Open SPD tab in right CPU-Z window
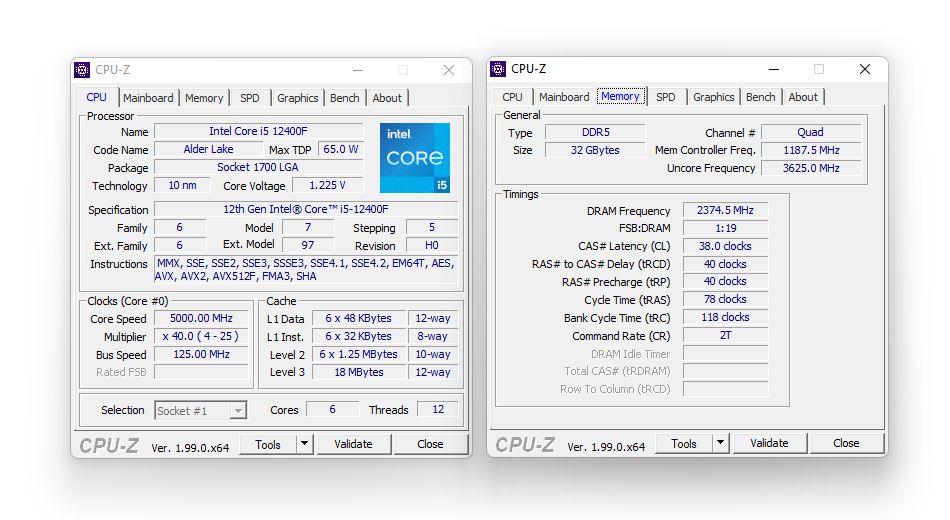The width and height of the screenshot is (950, 520). click(665, 97)
